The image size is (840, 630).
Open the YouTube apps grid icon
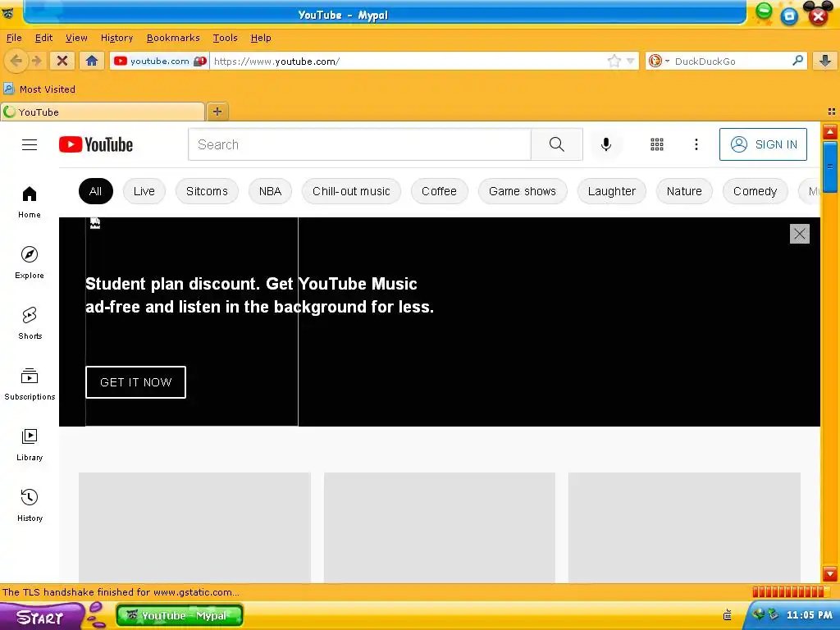click(x=657, y=144)
